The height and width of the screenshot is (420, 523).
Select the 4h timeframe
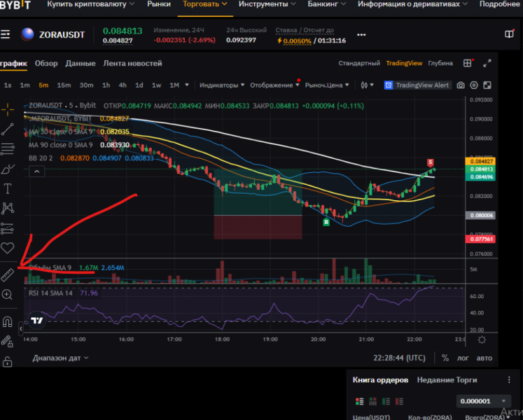tap(123, 85)
